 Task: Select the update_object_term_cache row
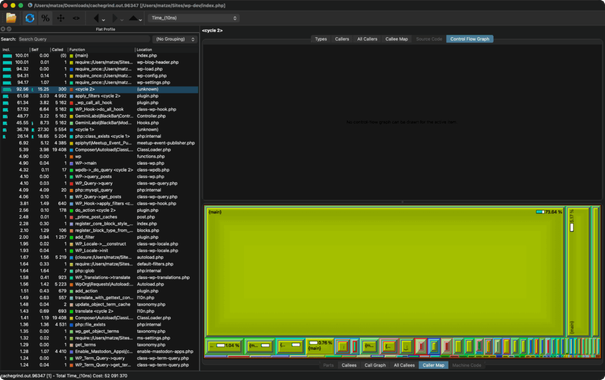tap(99, 304)
